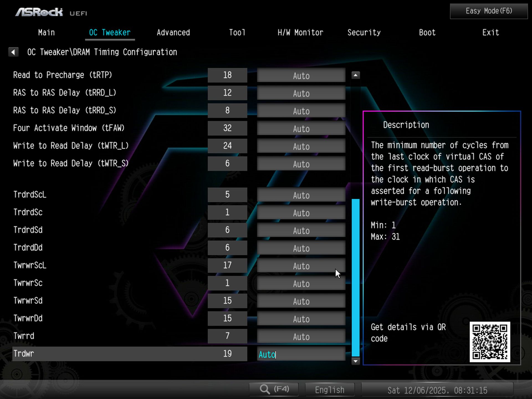Open the English language selector

coord(330,389)
